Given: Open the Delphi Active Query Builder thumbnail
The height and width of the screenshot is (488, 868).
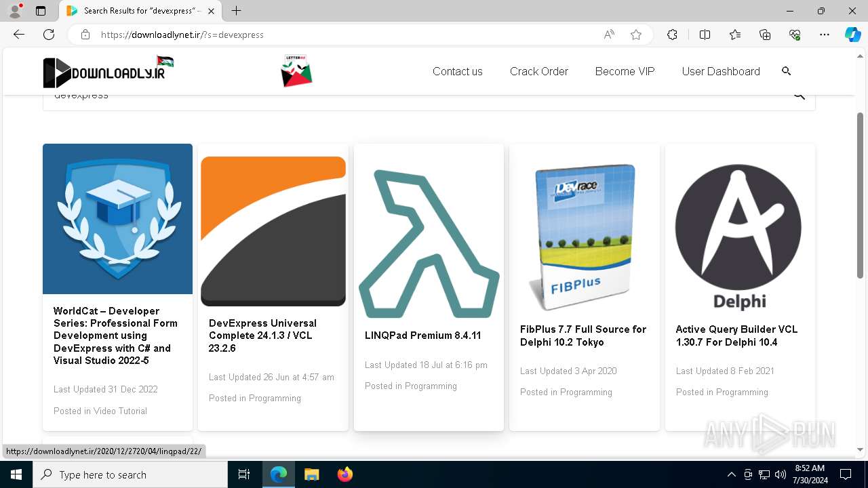Looking at the screenshot, I should tap(740, 237).
